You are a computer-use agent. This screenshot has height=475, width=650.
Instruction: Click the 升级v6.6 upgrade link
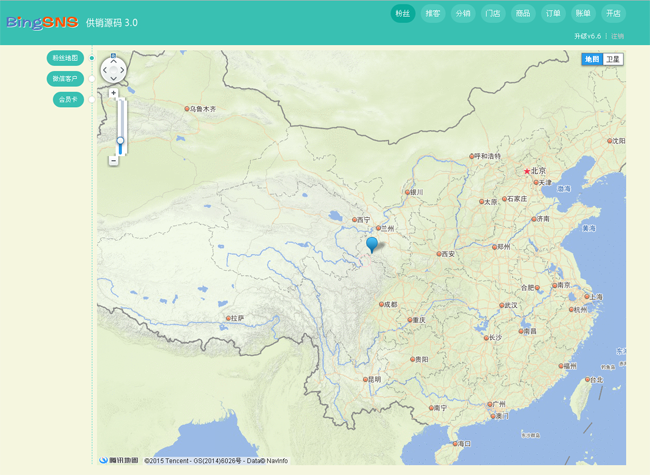coord(587,36)
